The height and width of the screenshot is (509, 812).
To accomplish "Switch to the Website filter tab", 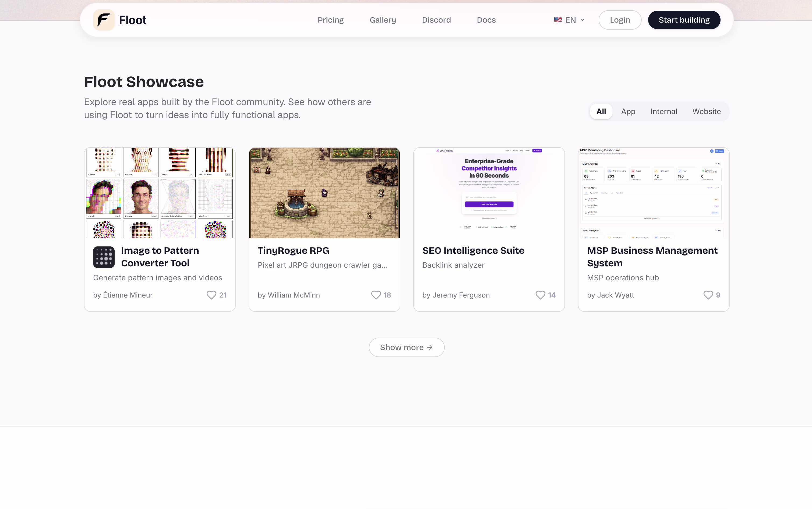I will click(x=707, y=111).
